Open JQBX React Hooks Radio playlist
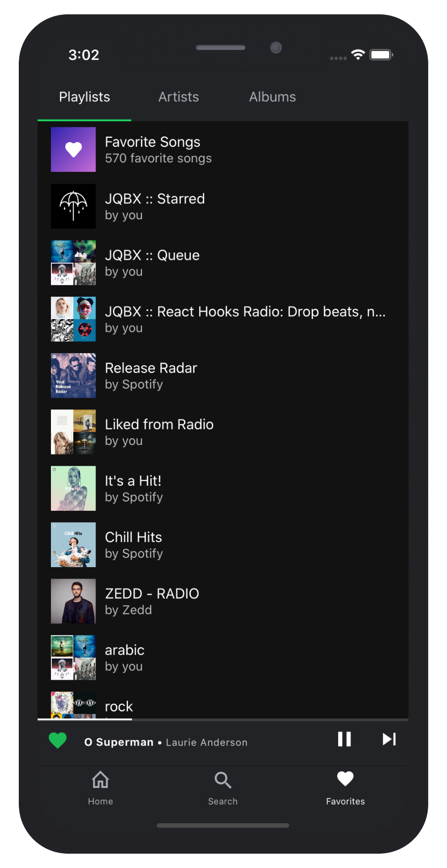This screenshot has width=447, height=868. click(245, 319)
